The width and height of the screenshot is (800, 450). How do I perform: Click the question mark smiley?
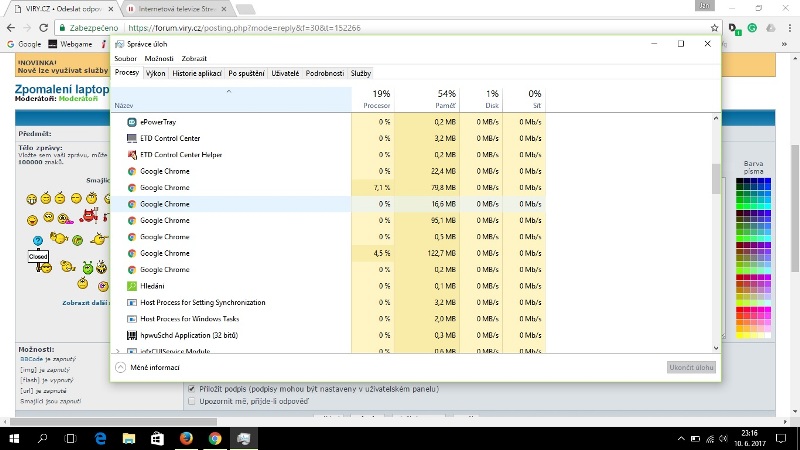(38, 240)
